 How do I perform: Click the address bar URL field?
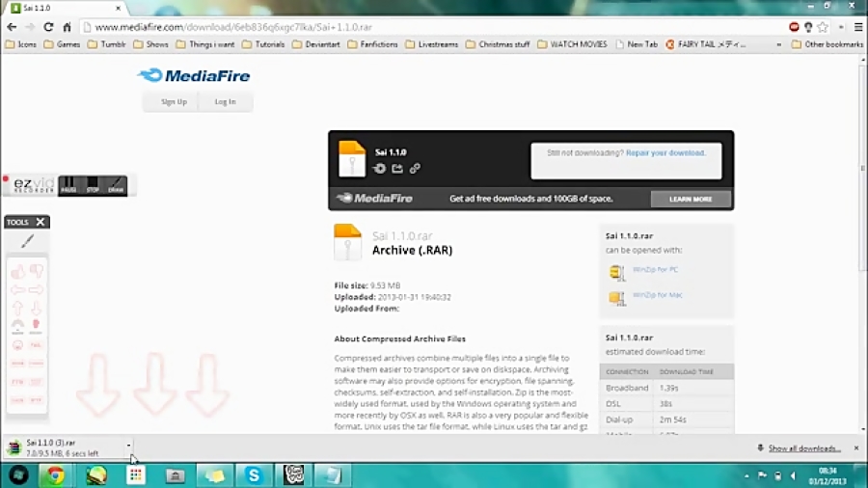point(432,27)
